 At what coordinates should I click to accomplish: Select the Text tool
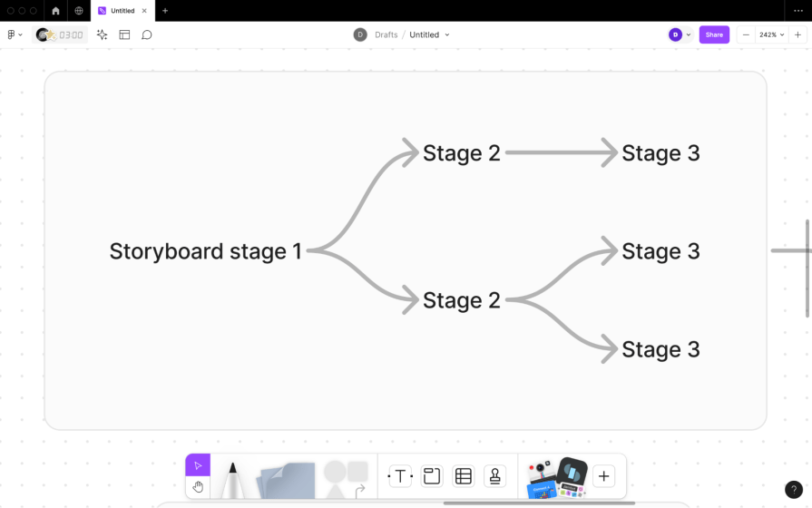coord(400,476)
